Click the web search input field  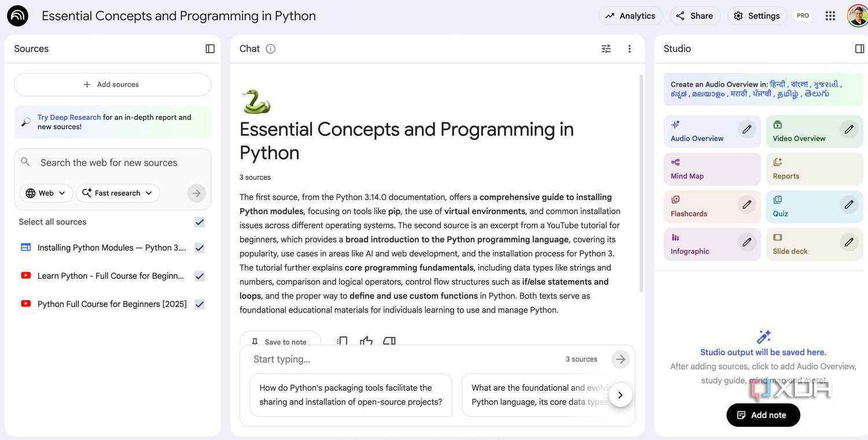tap(109, 162)
